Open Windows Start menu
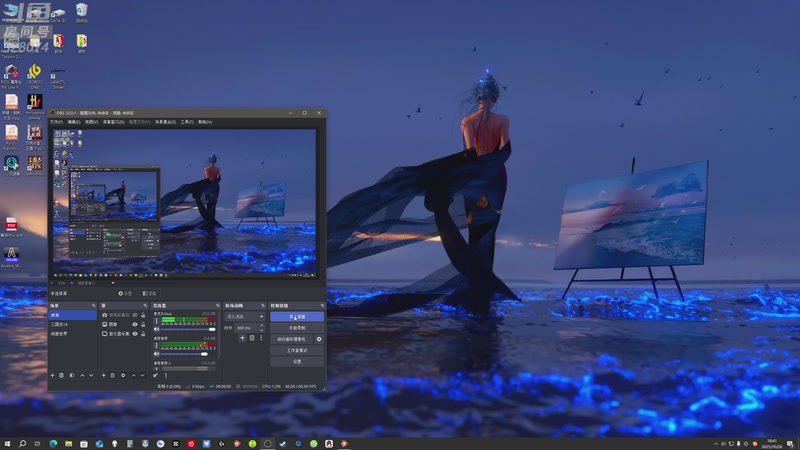This screenshot has width=800, height=450. click(7, 444)
